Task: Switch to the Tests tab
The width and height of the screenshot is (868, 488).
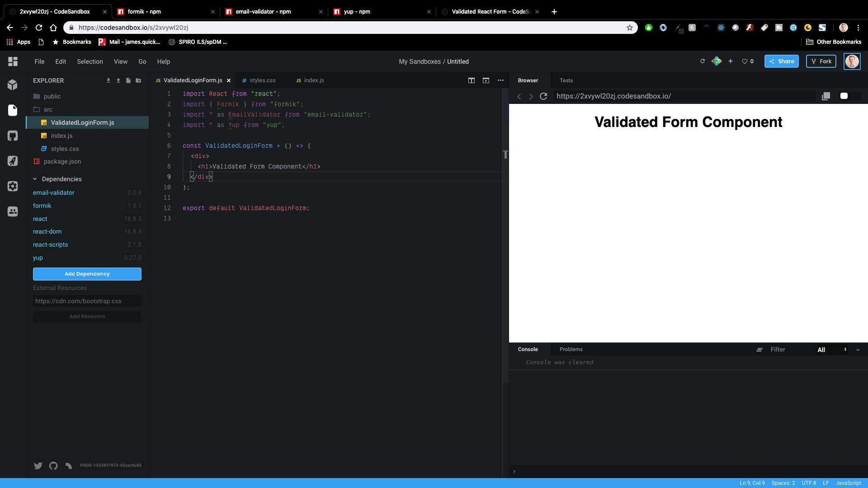Action: pos(566,80)
